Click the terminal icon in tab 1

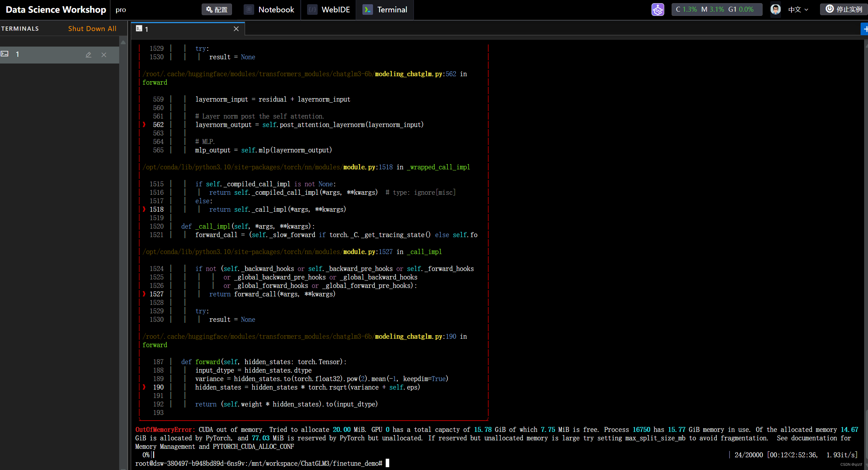(139, 29)
